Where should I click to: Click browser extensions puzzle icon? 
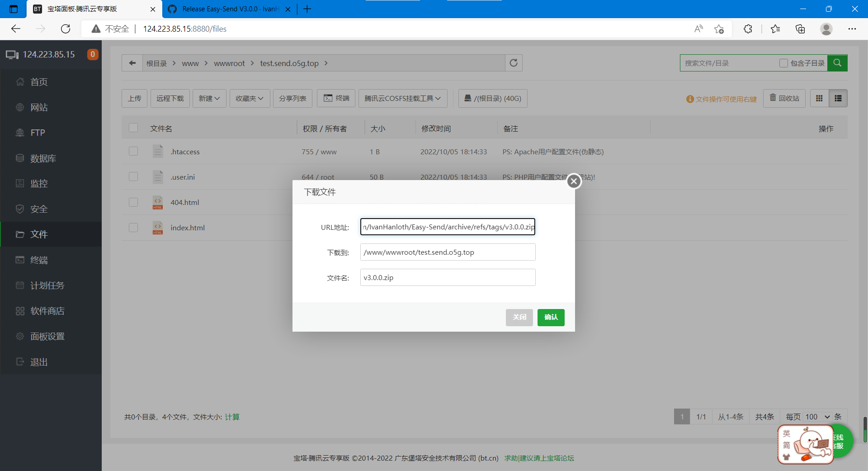[748, 29]
